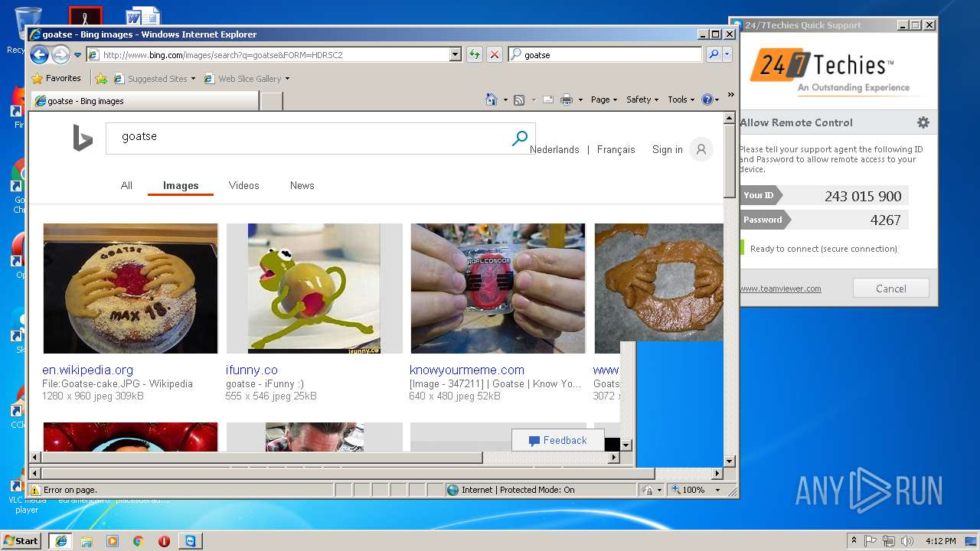Click the Chrome icon in the taskbar

coord(138,540)
